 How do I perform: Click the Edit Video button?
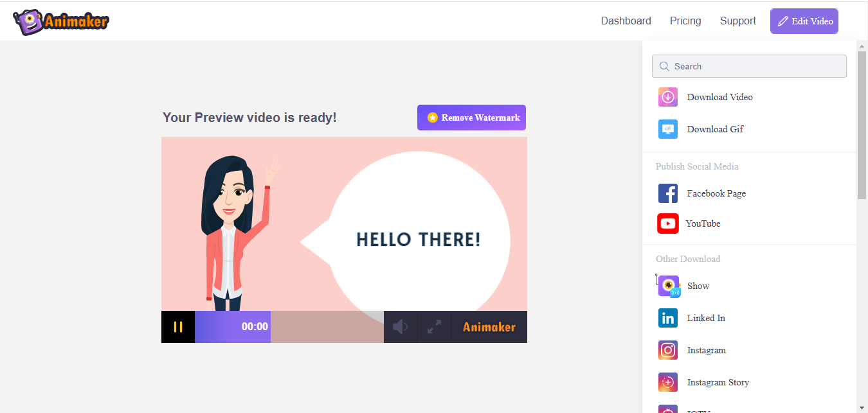[804, 21]
